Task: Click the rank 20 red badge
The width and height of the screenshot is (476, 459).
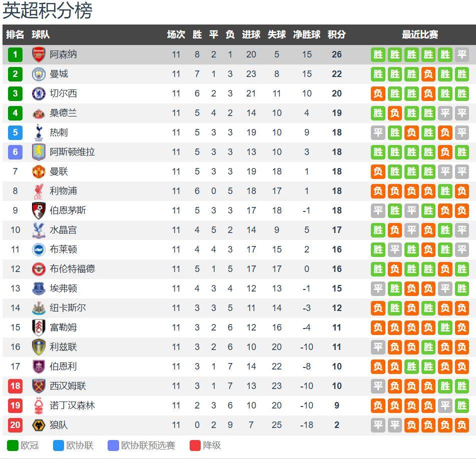Action: point(15,425)
